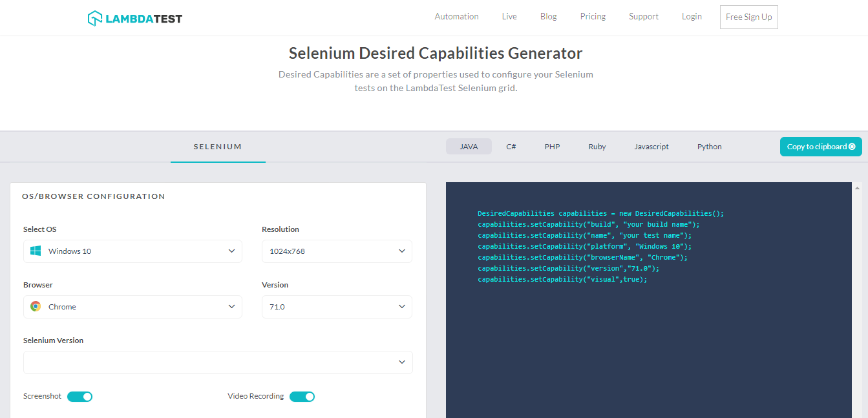Click the LambdaTest logo
The height and width of the screenshot is (418, 868).
pyautogui.click(x=134, y=17)
